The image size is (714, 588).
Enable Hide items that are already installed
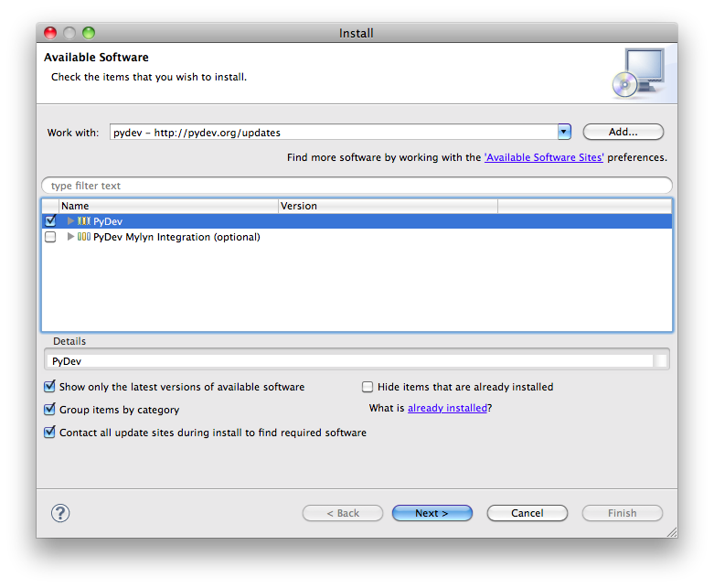[x=367, y=387]
